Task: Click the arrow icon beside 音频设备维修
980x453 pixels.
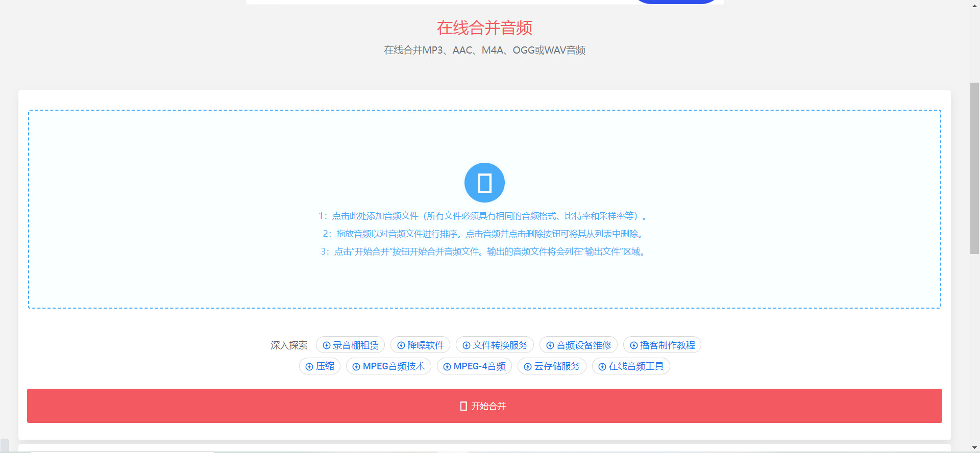Action: 550,345
